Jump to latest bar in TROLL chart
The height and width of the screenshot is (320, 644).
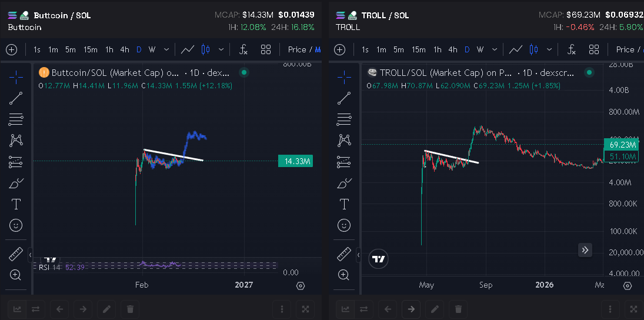(585, 250)
